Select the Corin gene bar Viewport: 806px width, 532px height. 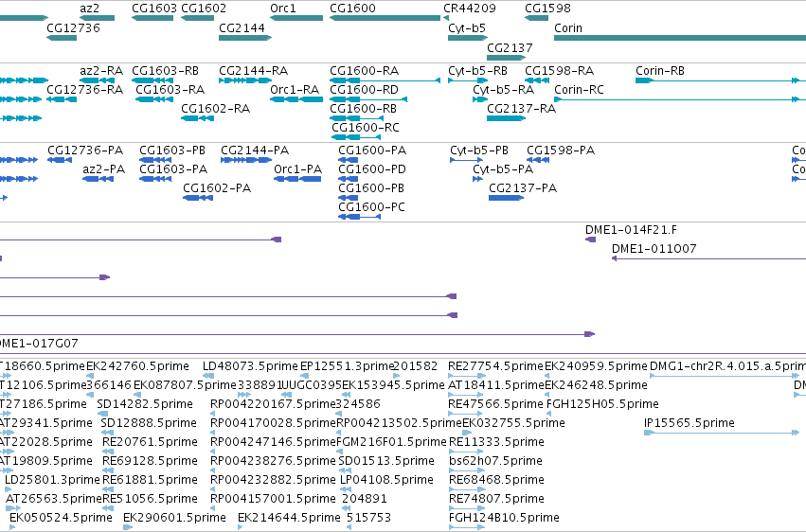[680, 38]
